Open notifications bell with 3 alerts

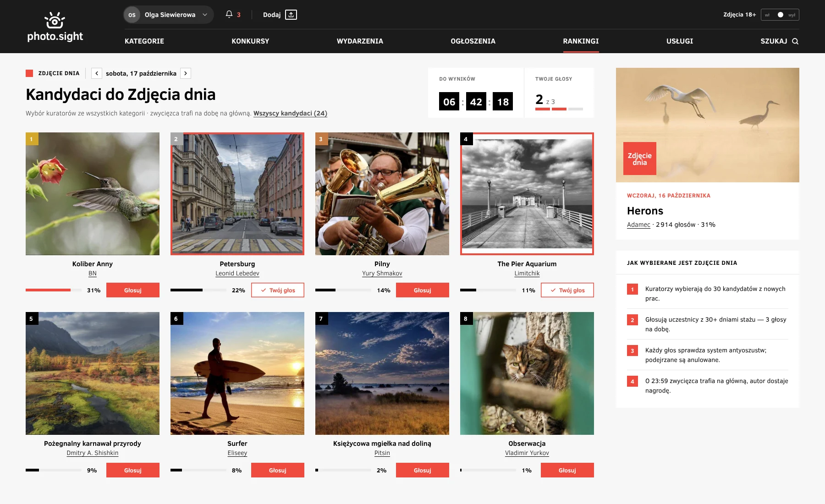click(x=233, y=15)
